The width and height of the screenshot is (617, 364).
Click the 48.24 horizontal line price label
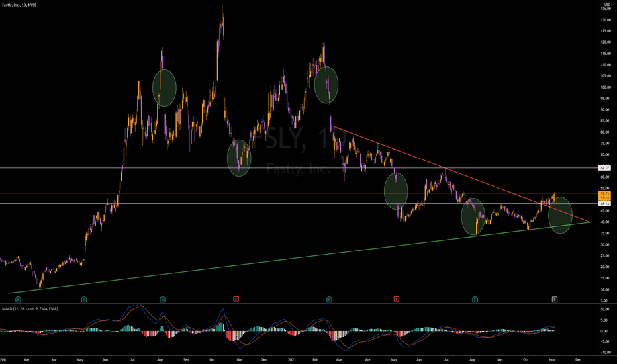[604, 204]
